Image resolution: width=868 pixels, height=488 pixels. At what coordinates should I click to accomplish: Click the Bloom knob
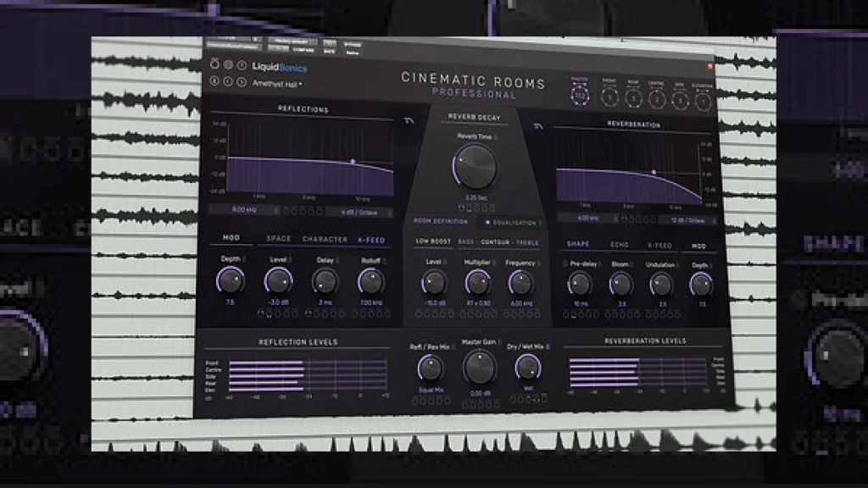620,285
